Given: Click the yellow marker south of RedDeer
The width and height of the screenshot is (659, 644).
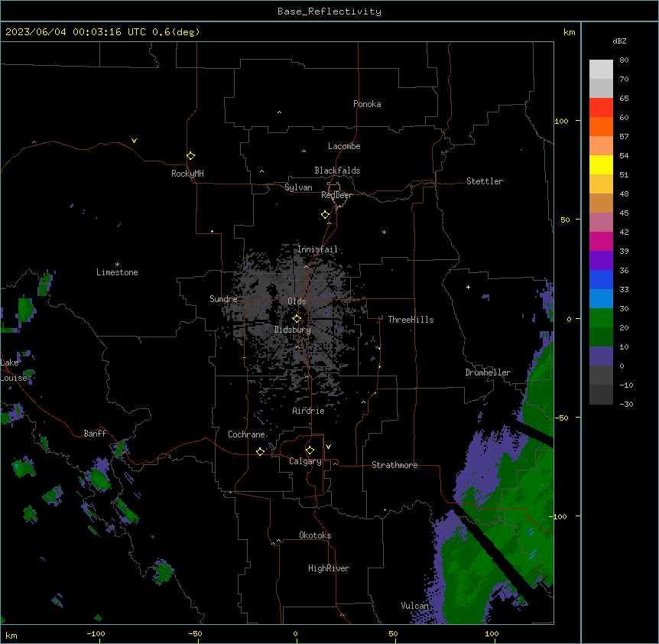Looking at the screenshot, I should pyautogui.click(x=326, y=215).
